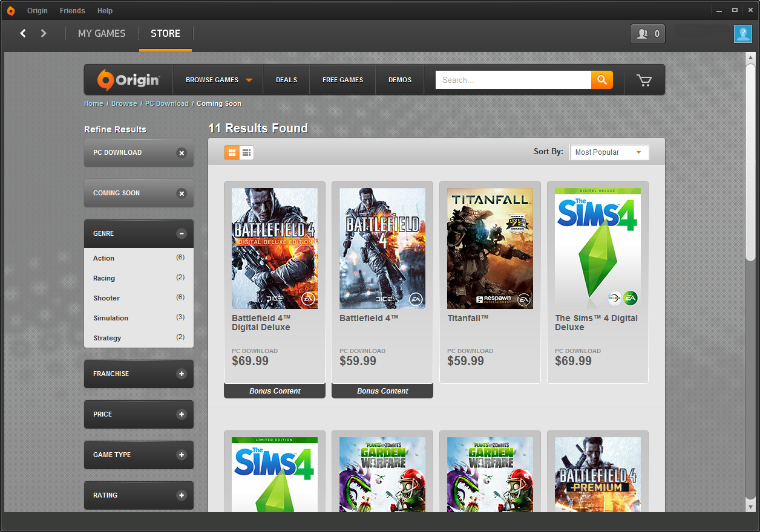Open the BROWSE GAMES dropdown
Image resolution: width=760 pixels, height=532 pixels.
pos(217,79)
